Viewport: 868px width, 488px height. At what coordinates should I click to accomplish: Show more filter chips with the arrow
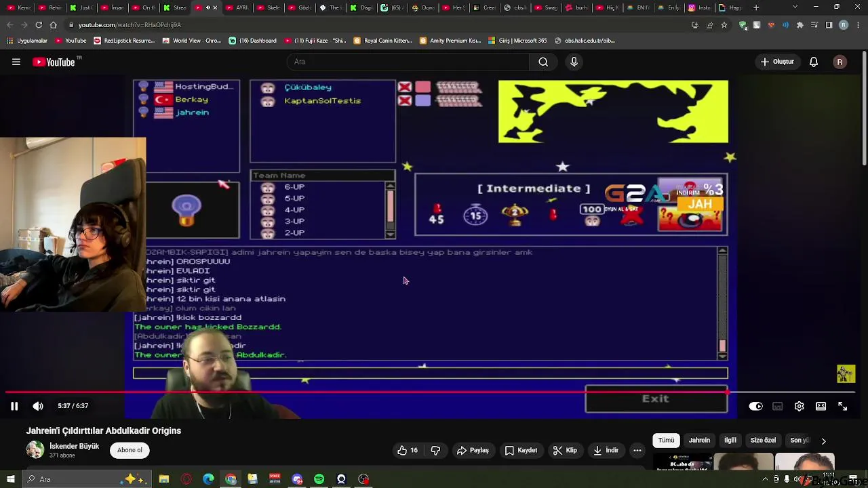click(823, 441)
